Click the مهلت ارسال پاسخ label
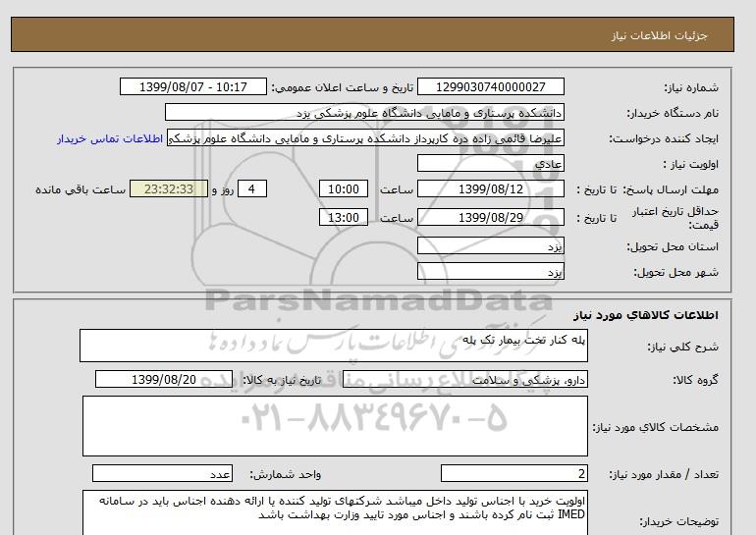 (x=672, y=189)
